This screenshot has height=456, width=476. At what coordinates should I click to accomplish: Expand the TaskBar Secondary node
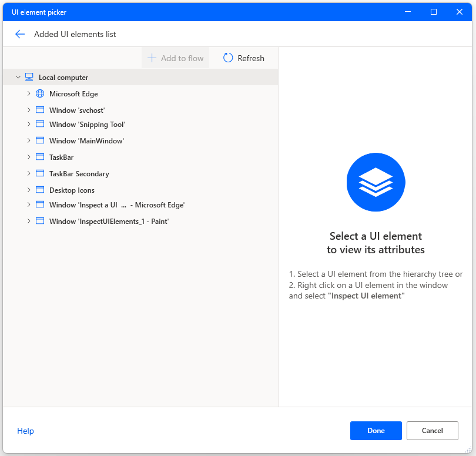29,173
